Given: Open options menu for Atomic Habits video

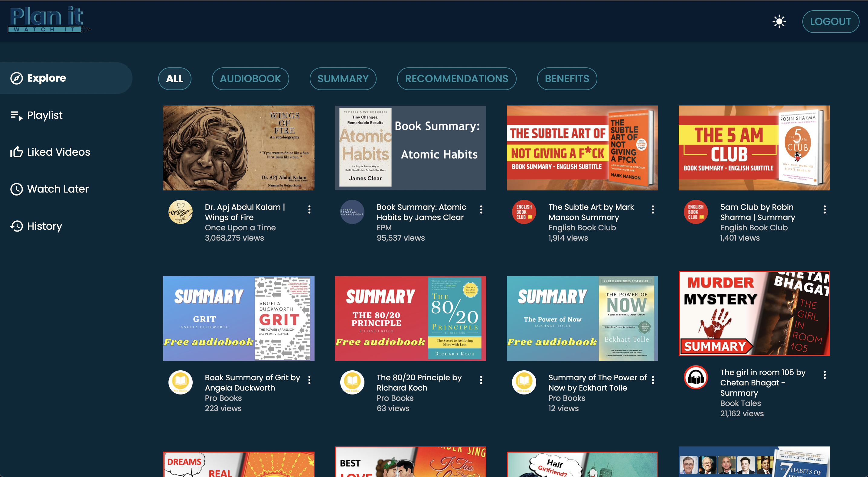Looking at the screenshot, I should tap(481, 209).
